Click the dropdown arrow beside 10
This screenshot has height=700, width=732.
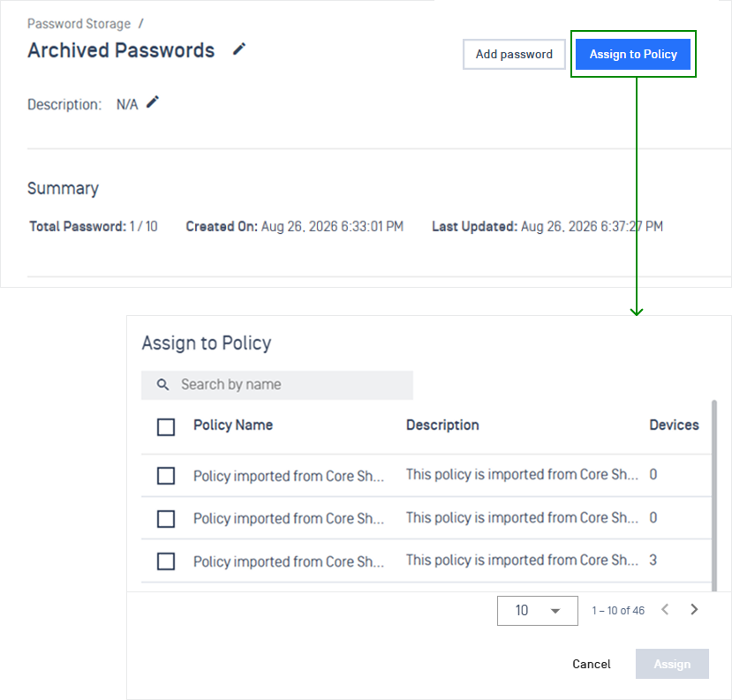(x=555, y=611)
